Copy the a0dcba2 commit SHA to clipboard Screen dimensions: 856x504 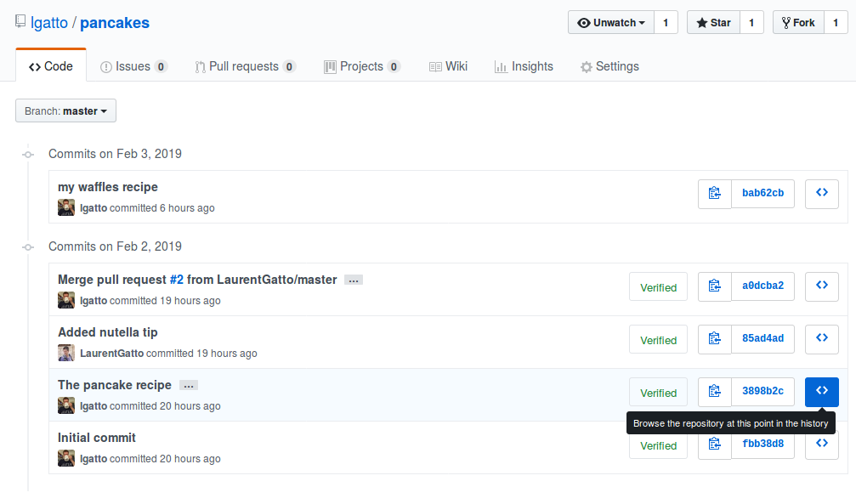coord(714,286)
